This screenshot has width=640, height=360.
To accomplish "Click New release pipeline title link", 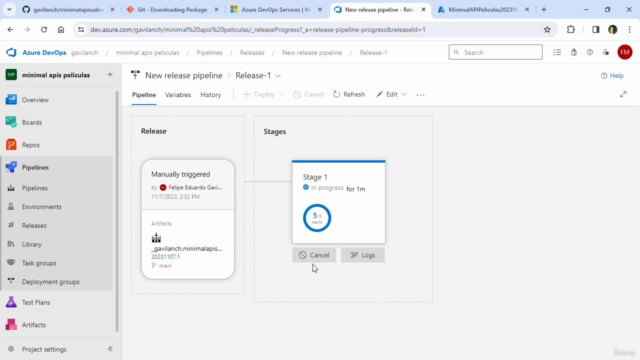I will tap(184, 76).
